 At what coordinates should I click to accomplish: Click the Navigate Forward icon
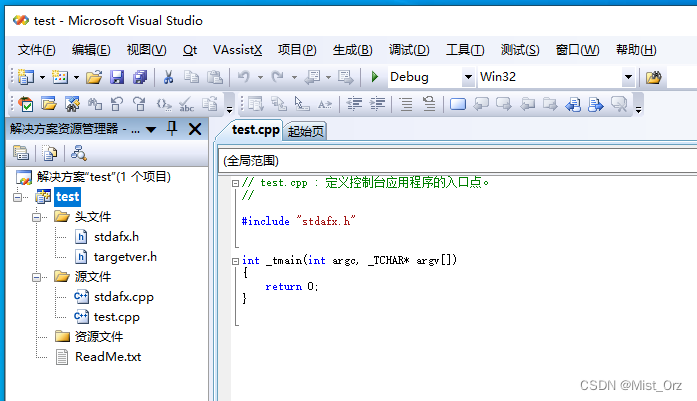[x=345, y=77]
